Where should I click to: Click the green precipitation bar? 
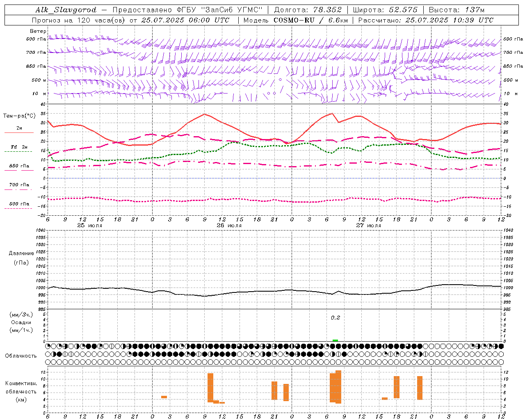[335, 340]
